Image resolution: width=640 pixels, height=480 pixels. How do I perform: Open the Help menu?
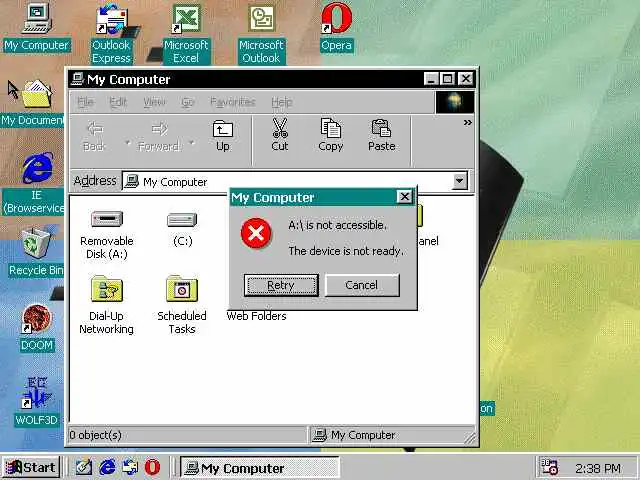[282, 102]
